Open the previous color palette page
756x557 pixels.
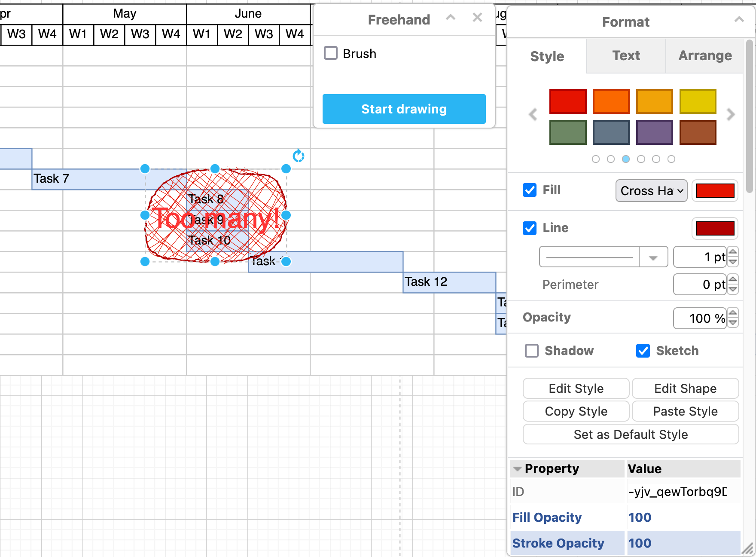(533, 115)
